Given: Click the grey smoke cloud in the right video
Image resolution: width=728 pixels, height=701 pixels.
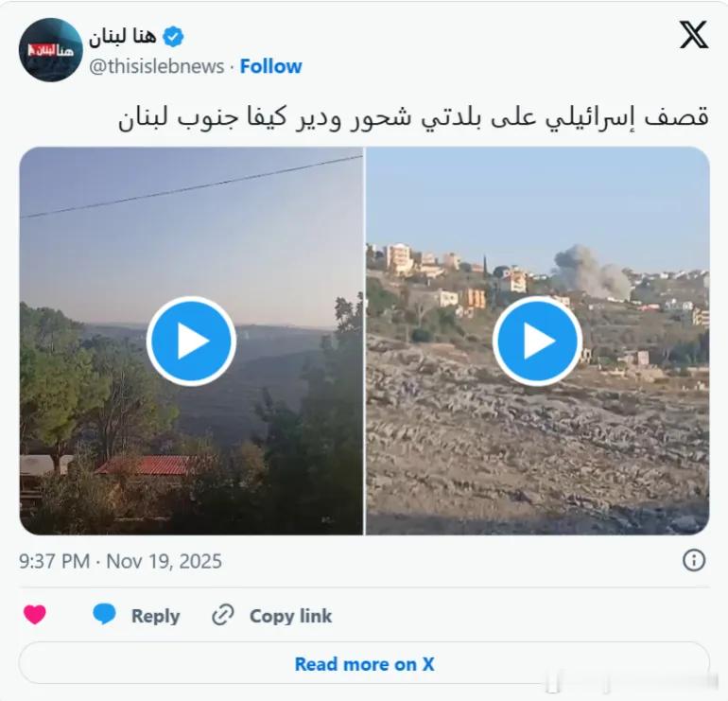Looking at the screenshot, I should click(x=591, y=273).
